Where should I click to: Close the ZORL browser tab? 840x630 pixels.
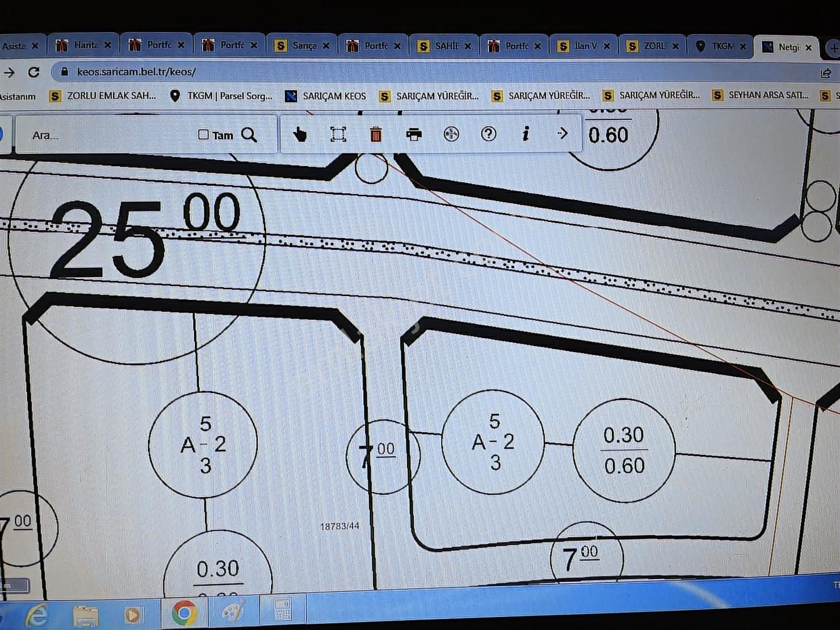point(675,46)
